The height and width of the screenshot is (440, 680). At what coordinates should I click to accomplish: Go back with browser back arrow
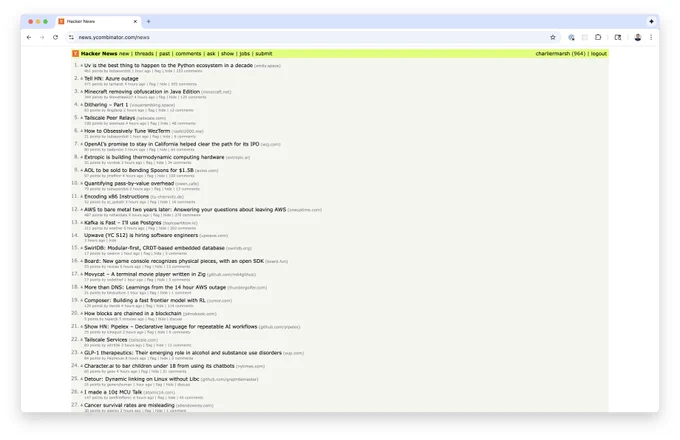29,37
